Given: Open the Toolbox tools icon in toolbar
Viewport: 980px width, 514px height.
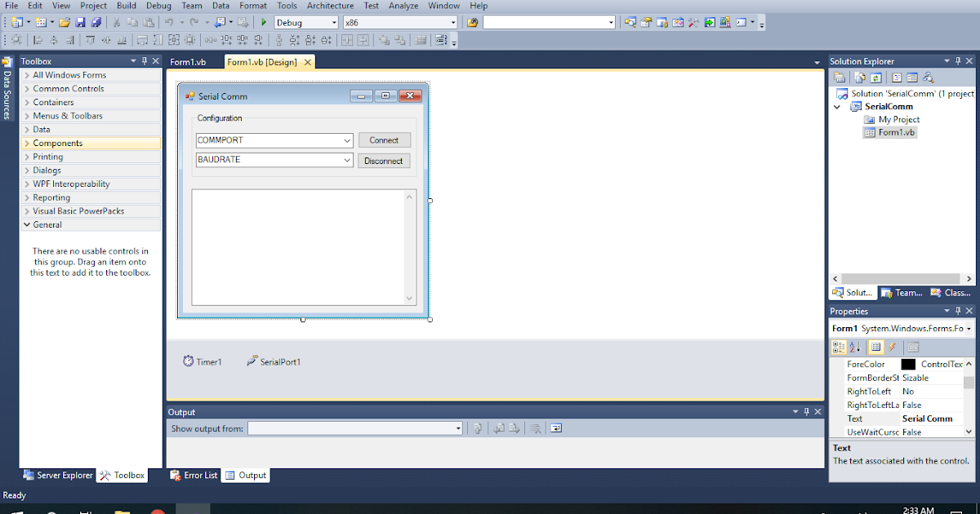Looking at the screenshot, I should click(693, 23).
